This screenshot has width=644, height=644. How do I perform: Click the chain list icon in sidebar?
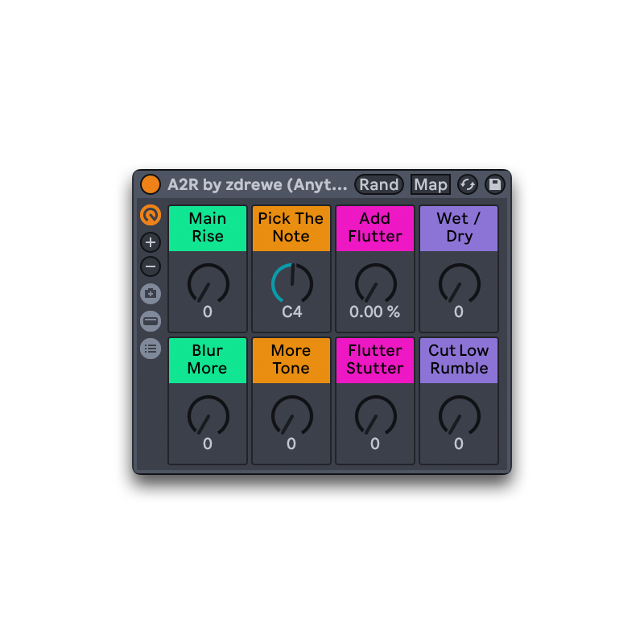151,349
